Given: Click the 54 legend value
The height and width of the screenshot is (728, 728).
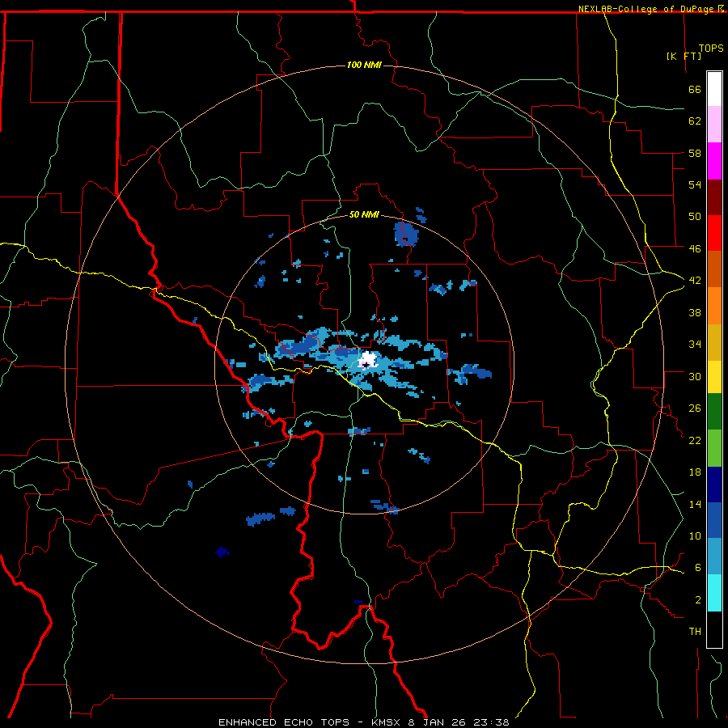Looking at the screenshot, I should pyautogui.click(x=695, y=184).
